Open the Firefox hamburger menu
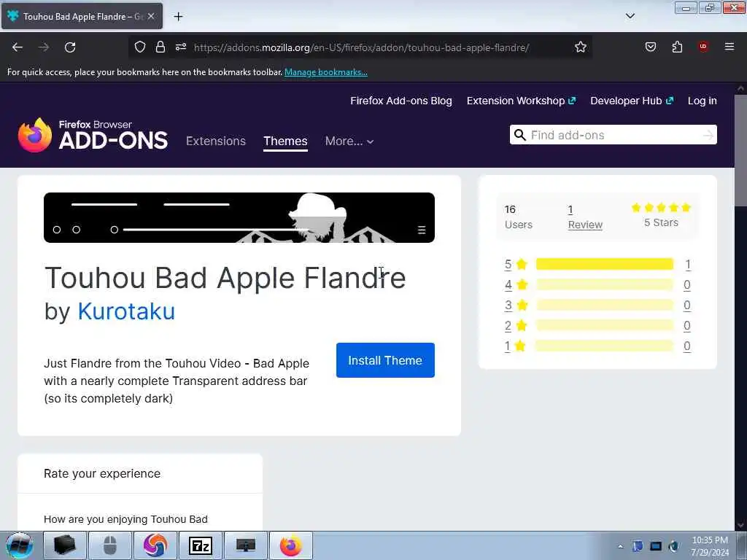This screenshot has height=560, width=747. [729, 47]
